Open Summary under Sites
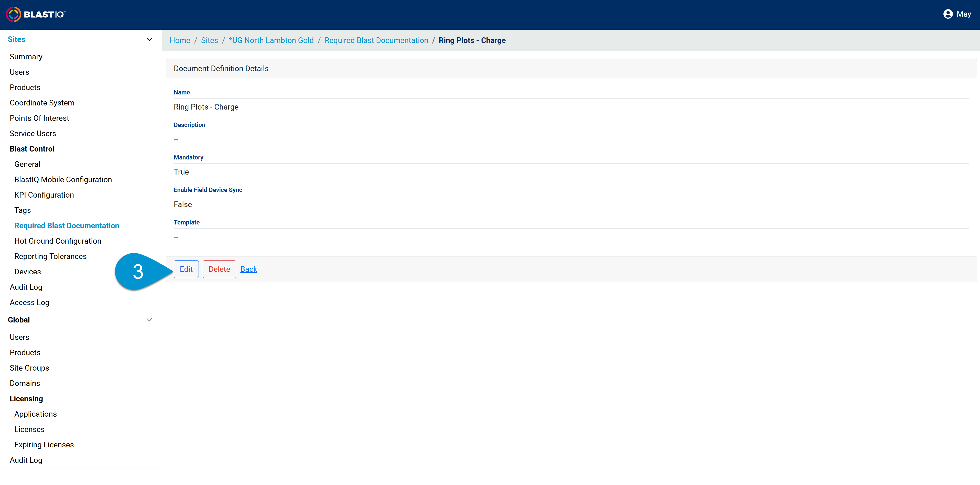 (x=26, y=57)
